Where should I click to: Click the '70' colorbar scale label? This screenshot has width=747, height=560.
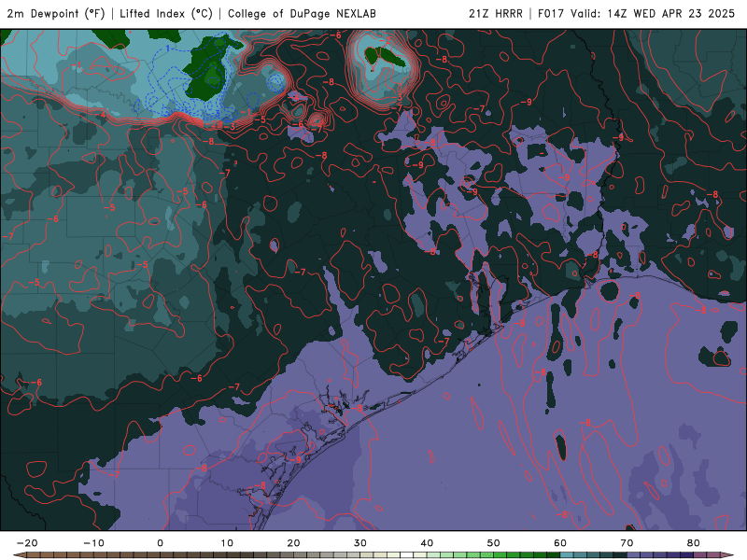pos(627,543)
